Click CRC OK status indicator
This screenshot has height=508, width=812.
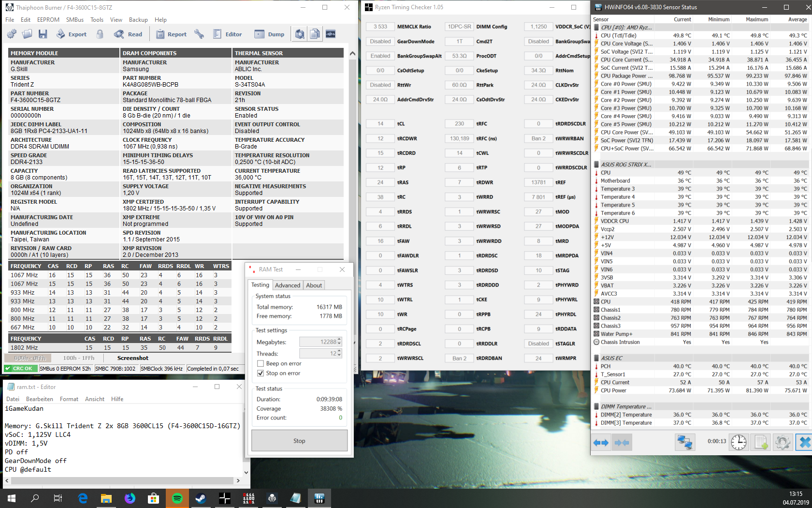point(20,369)
